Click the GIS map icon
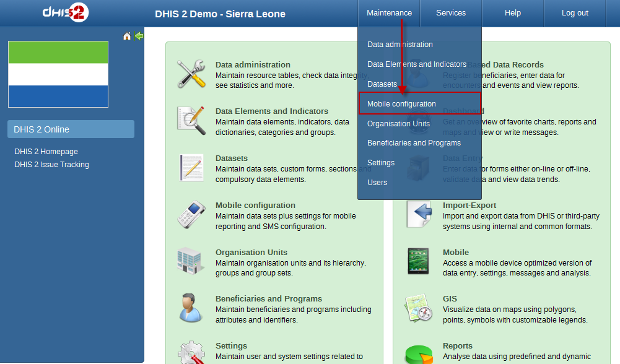The height and width of the screenshot is (364, 620). click(419, 308)
